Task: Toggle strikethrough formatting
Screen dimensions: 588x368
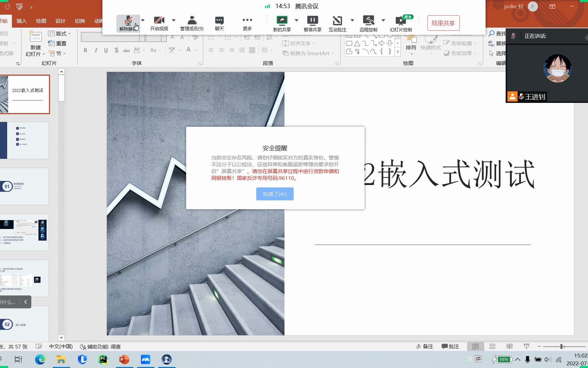Action: (126, 50)
